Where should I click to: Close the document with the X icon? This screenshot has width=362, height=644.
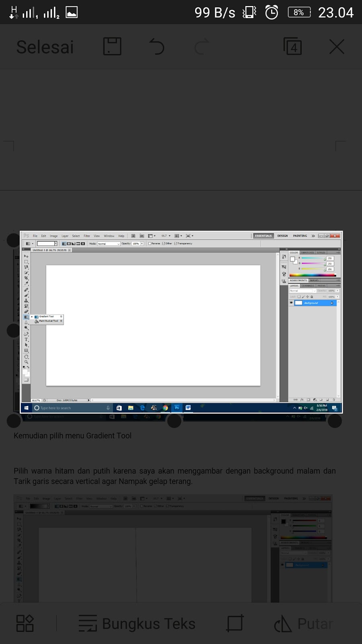click(x=337, y=47)
